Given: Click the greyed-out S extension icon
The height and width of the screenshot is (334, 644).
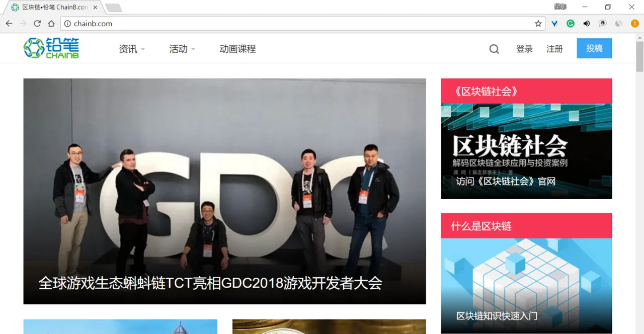Looking at the screenshot, I should [619, 24].
